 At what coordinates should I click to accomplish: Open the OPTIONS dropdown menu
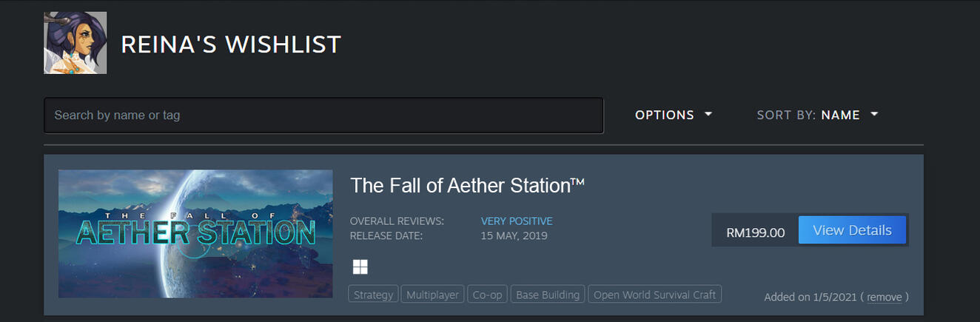674,115
